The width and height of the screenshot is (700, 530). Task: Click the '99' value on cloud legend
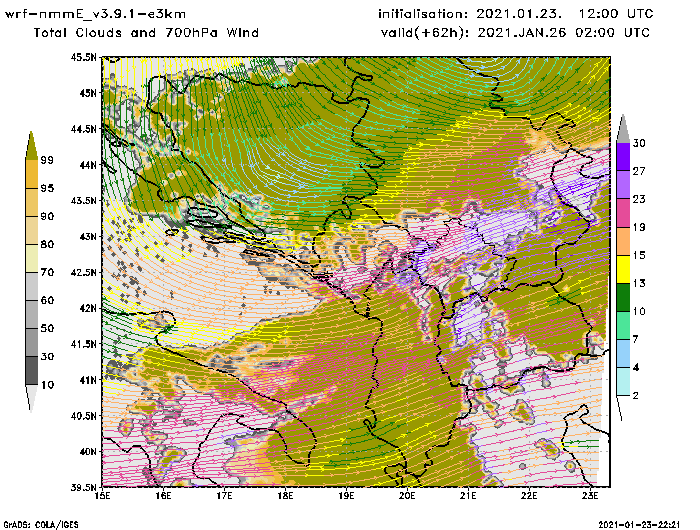pos(47,160)
